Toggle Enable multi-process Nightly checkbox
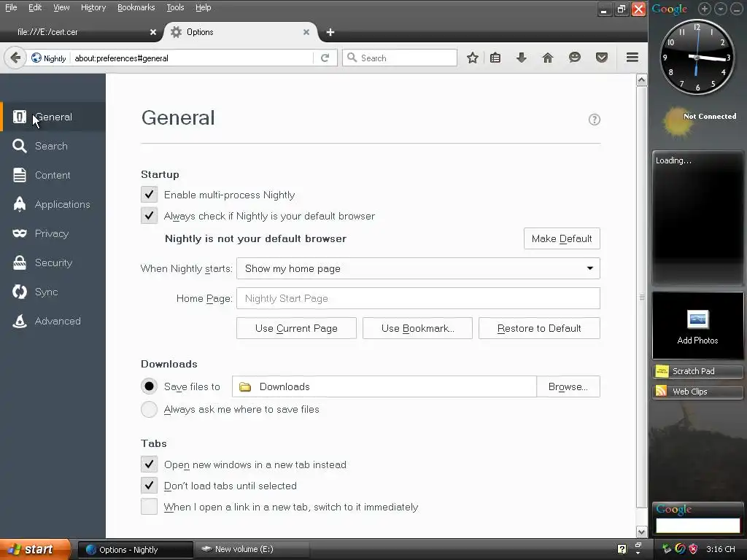The height and width of the screenshot is (560, 747). tap(149, 194)
